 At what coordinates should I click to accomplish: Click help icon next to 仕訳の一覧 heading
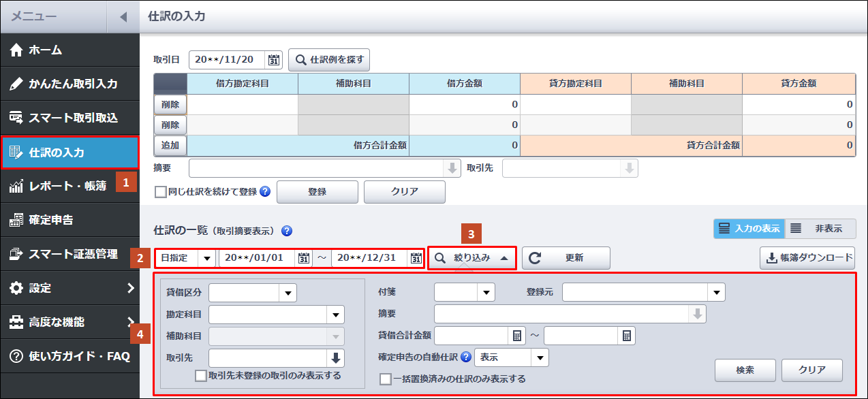287,231
